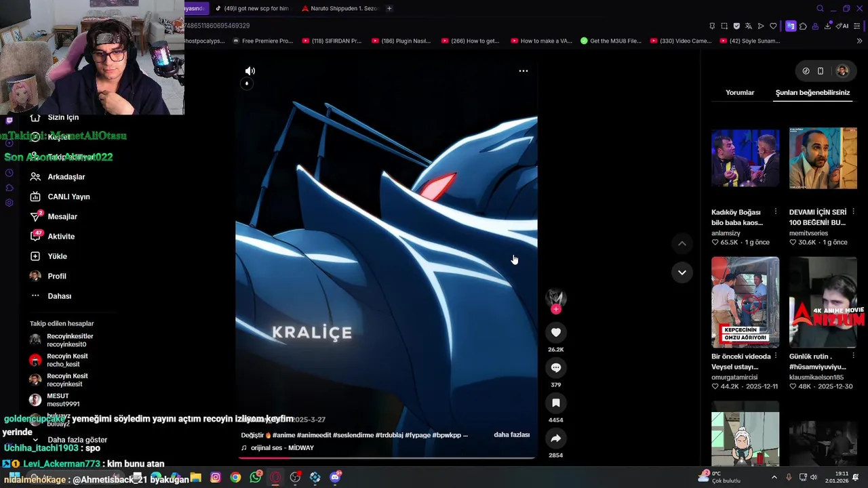This screenshot has width=868, height=488.
Task: Open the browser extensions cube icon
Action: click(803, 26)
